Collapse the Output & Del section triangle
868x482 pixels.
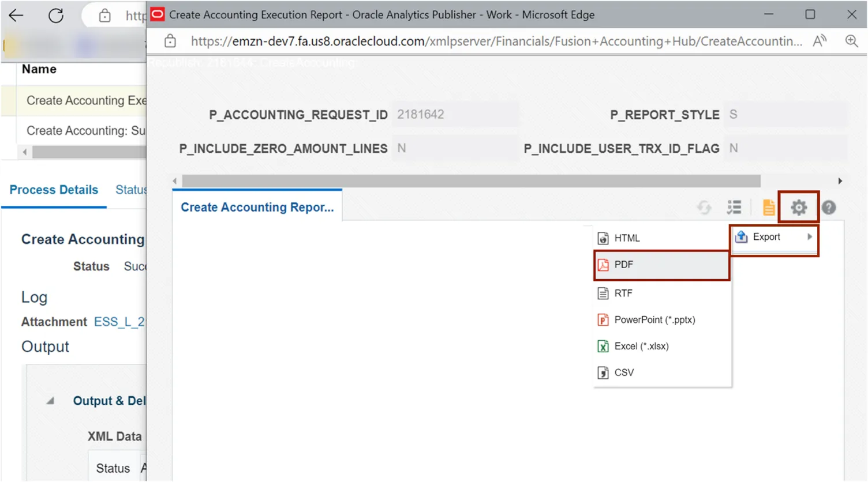pos(50,401)
